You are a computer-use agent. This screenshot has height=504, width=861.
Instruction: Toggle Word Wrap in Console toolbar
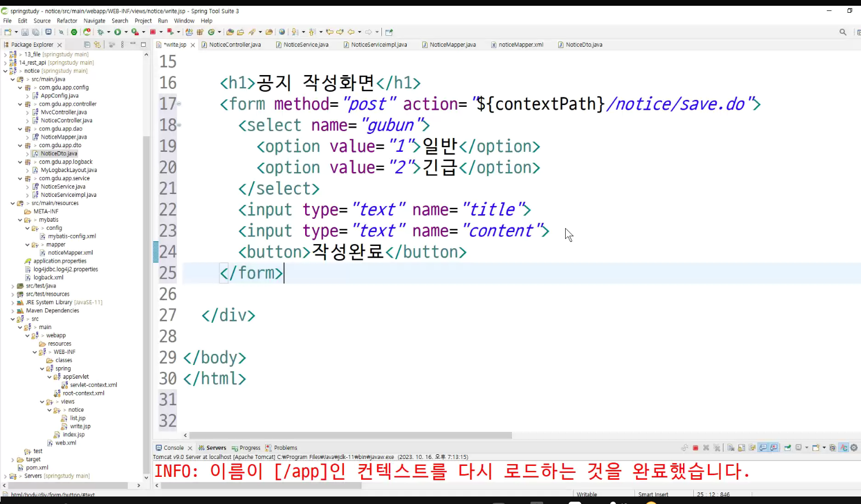(x=752, y=447)
